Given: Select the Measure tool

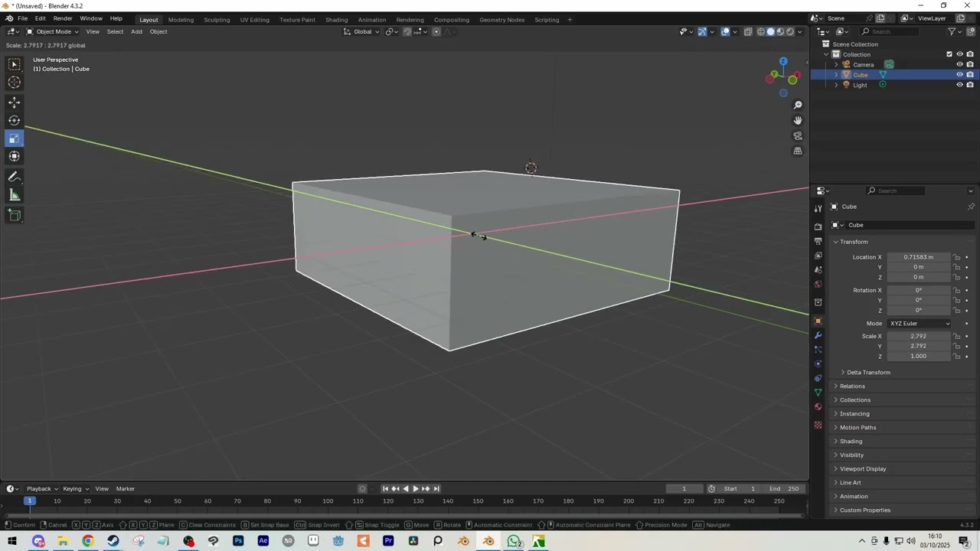Looking at the screenshot, I should point(15,195).
